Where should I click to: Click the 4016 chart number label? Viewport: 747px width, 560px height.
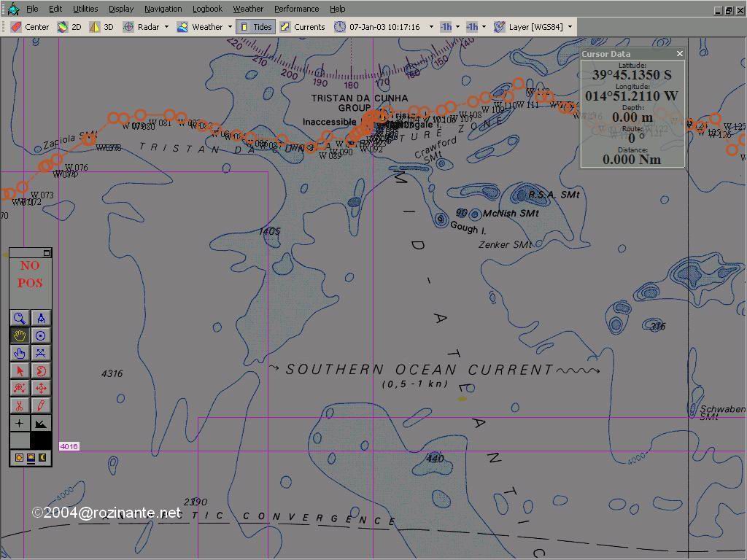tap(69, 446)
